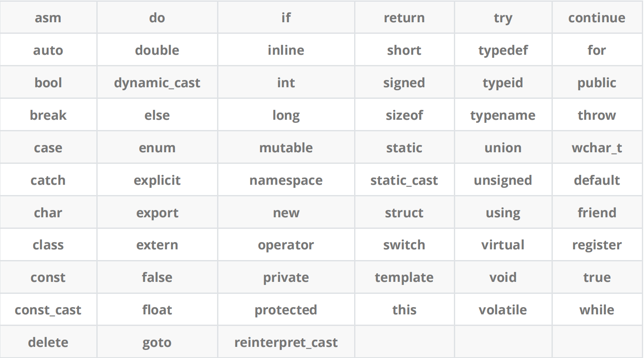Select the 'typename' table cell
The image size is (644, 358).
coord(503,115)
